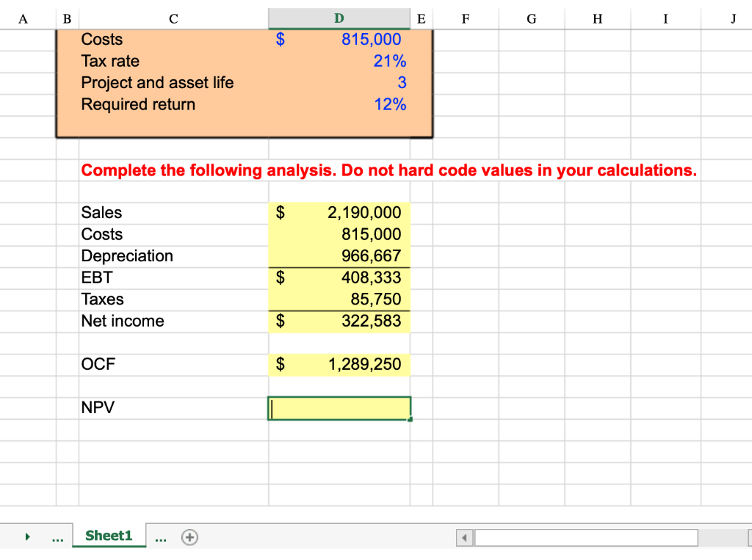Click the Taxes label cell
The width and height of the screenshot is (752, 560).
pyautogui.click(x=173, y=299)
